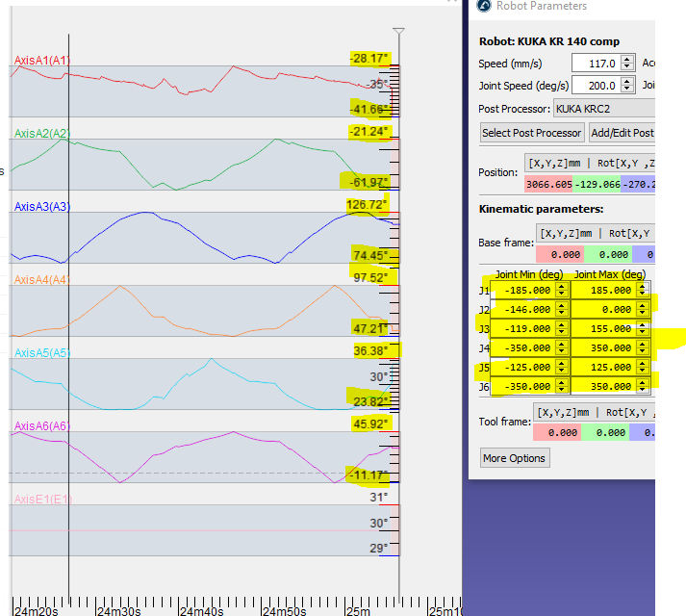The width and height of the screenshot is (686, 616).
Task: Click the Base frame [X,Y,Z]mm format selector
Action: (x=596, y=233)
